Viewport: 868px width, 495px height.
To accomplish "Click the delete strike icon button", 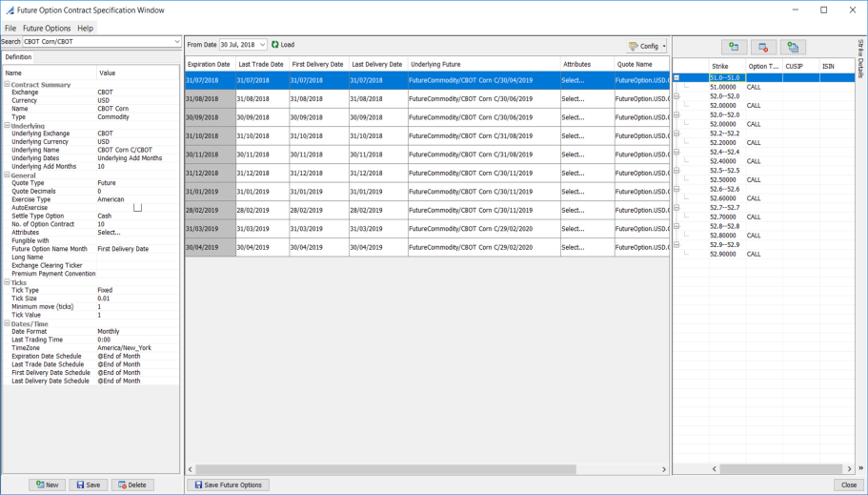I will click(763, 47).
